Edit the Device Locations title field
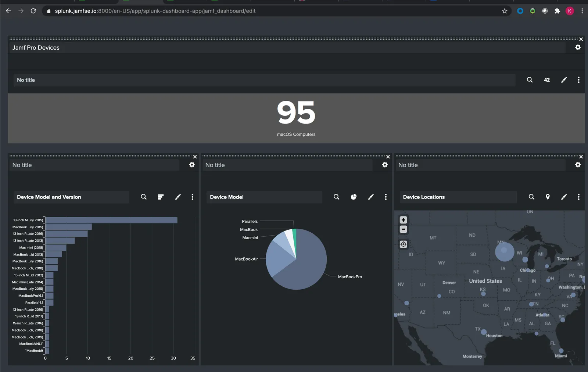Image resolution: width=588 pixels, height=372 pixels. pos(458,197)
